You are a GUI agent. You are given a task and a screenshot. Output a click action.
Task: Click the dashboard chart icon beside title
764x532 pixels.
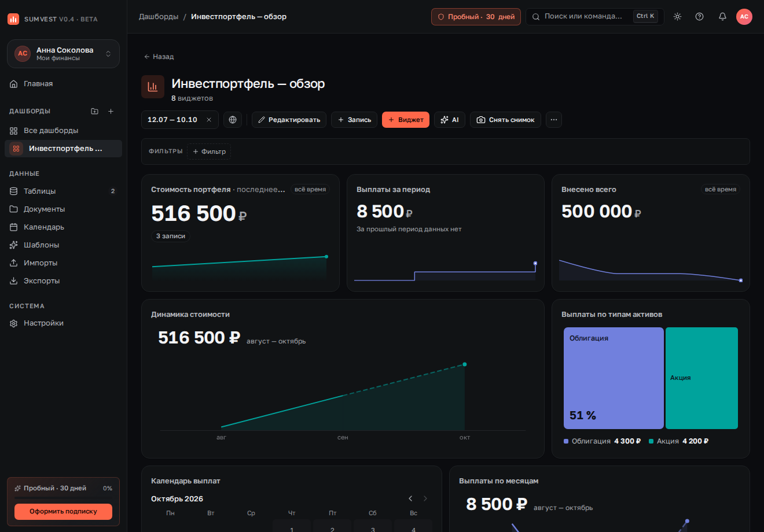click(153, 87)
